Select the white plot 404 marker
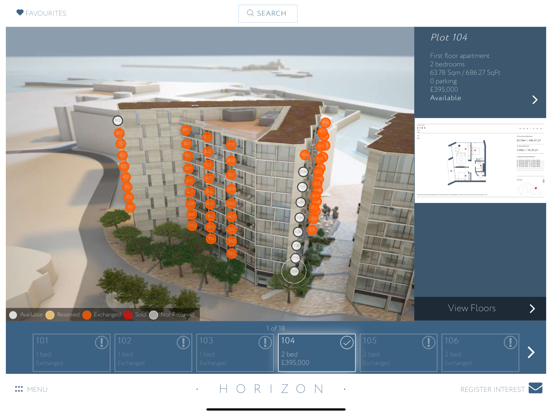This screenshot has height=414, width=552. click(298, 232)
